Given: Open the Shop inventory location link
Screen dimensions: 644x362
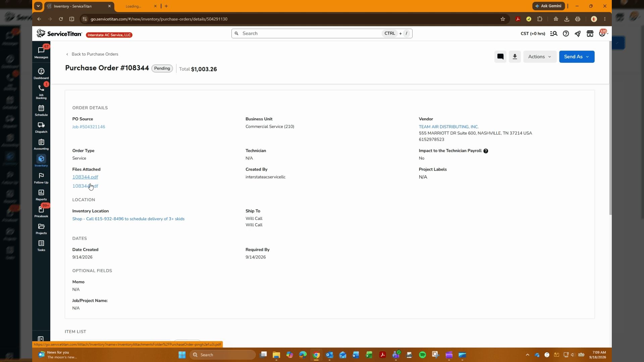Looking at the screenshot, I should pyautogui.click(x=128, y=219).
